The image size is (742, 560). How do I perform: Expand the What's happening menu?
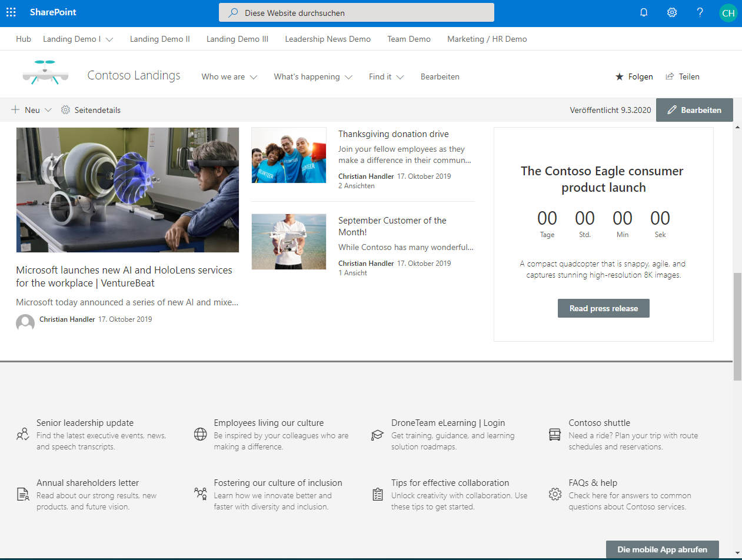(348, 77)
